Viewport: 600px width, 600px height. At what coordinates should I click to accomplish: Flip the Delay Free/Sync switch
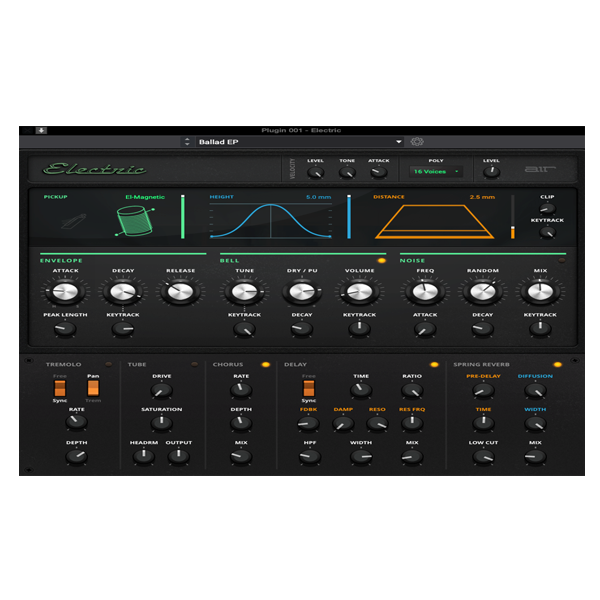309,388
